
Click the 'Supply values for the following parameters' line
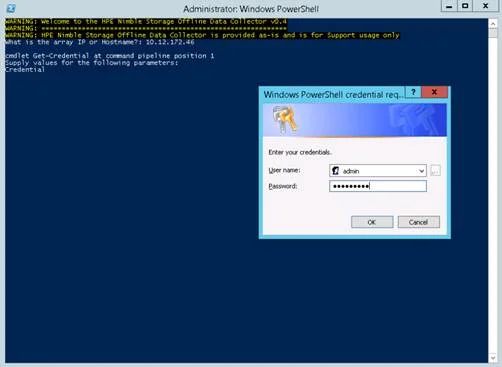pyautogui.click(x=92, y=63)
